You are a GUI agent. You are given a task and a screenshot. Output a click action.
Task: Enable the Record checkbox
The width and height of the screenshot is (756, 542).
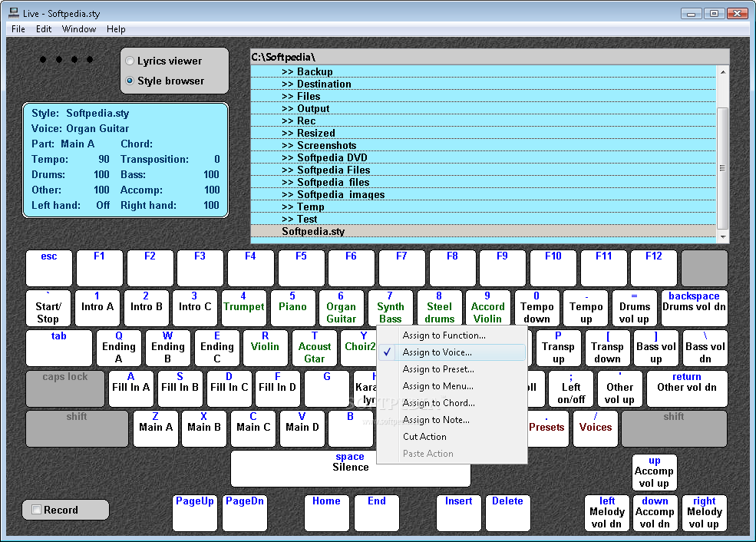[x=36, y=509]
